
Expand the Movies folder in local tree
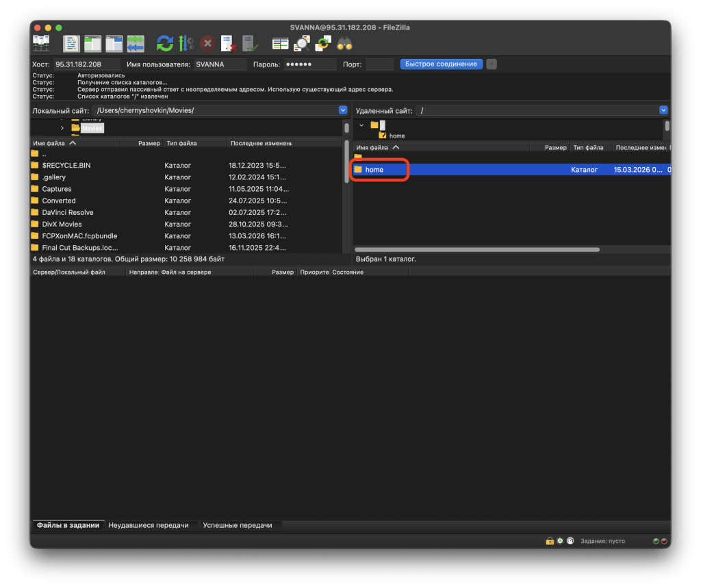click(62, 128)
